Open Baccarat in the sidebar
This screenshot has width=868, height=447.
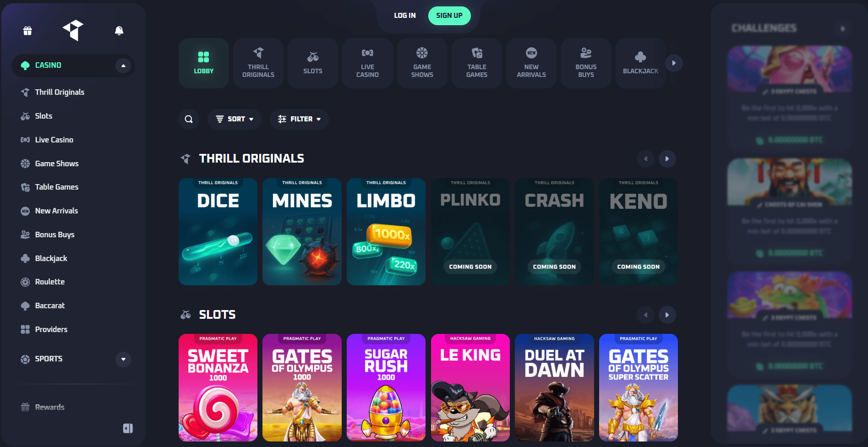click(43, 305)
